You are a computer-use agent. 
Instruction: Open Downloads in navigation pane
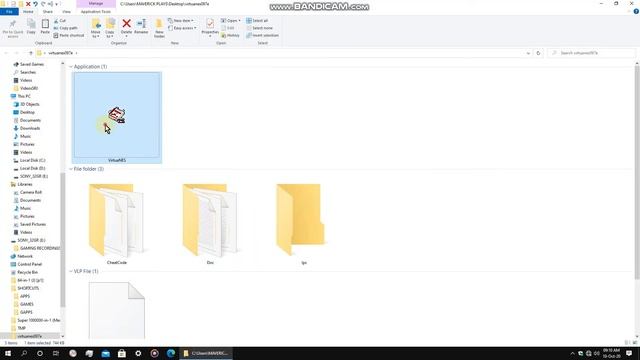coord(30,128)
